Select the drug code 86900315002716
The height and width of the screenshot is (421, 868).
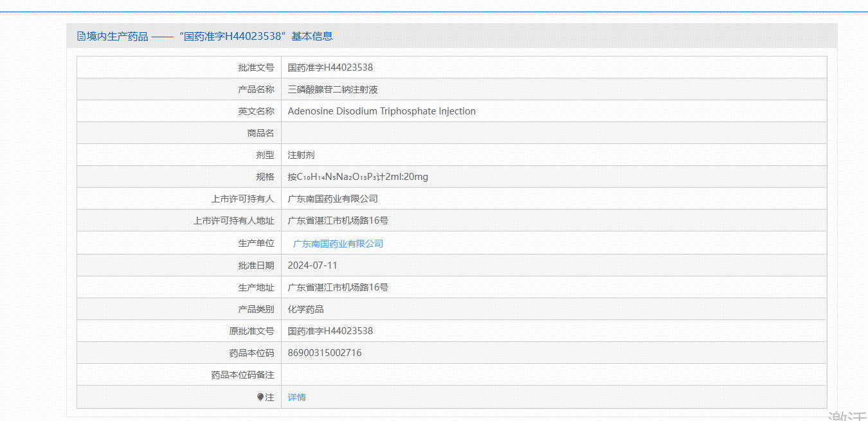(x=324, y=353)
